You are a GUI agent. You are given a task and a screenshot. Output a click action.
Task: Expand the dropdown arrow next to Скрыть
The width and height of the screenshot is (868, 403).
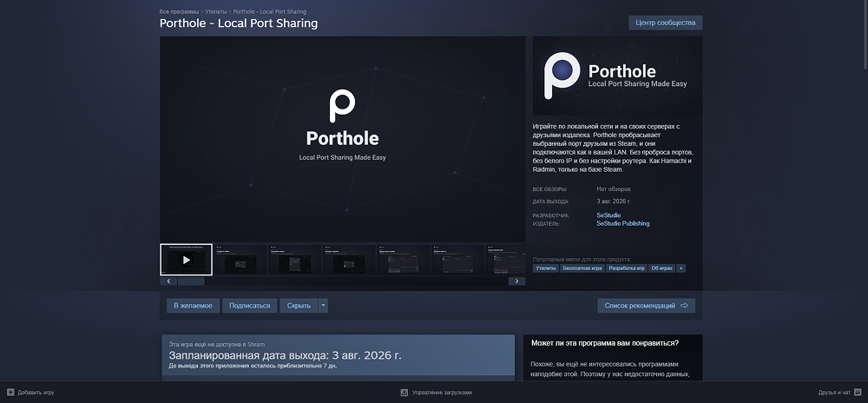(323, 306)
